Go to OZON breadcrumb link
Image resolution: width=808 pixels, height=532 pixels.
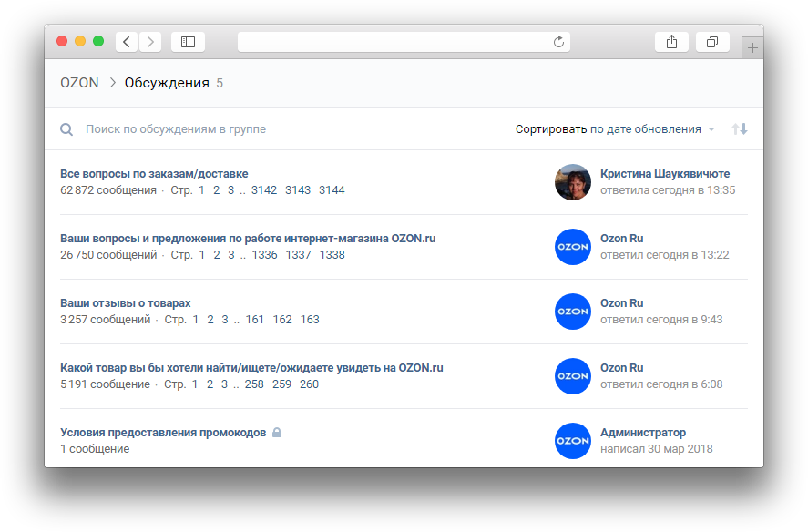coord(79,83)
